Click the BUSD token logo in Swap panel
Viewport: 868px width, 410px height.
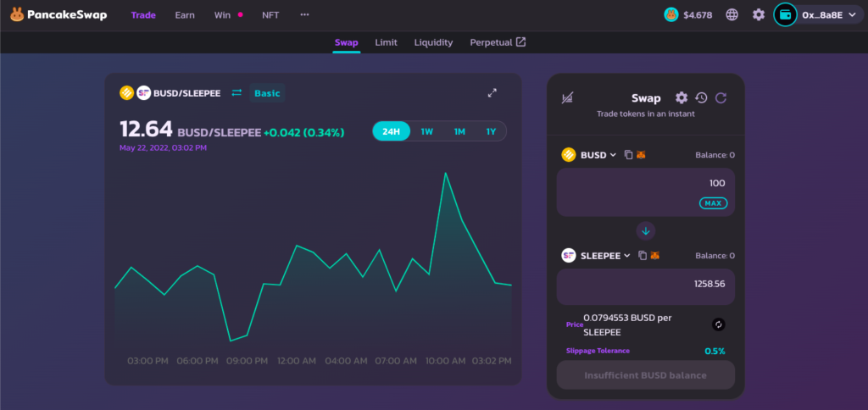coord(569,155)
